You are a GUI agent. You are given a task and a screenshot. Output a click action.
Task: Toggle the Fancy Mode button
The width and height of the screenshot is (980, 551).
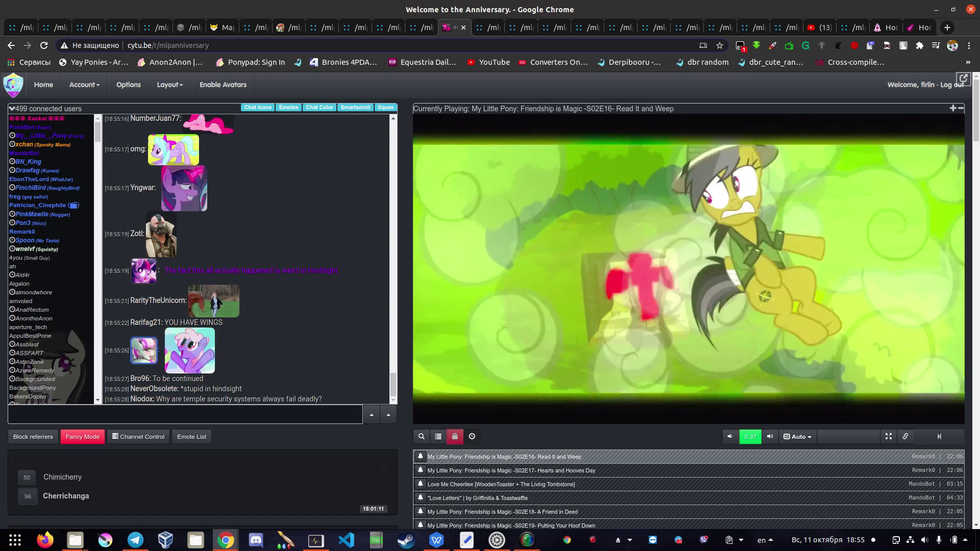82,437
